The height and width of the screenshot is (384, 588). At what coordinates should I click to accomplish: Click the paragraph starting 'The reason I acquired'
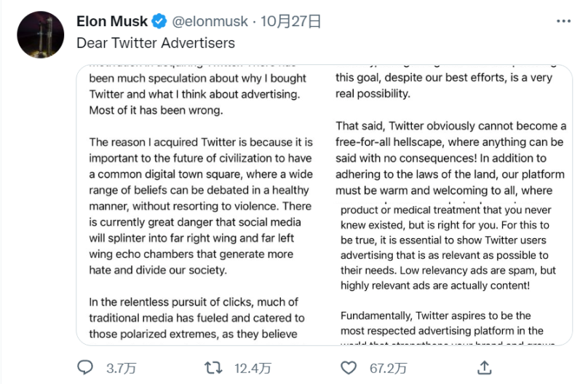[x=201, y=205]
